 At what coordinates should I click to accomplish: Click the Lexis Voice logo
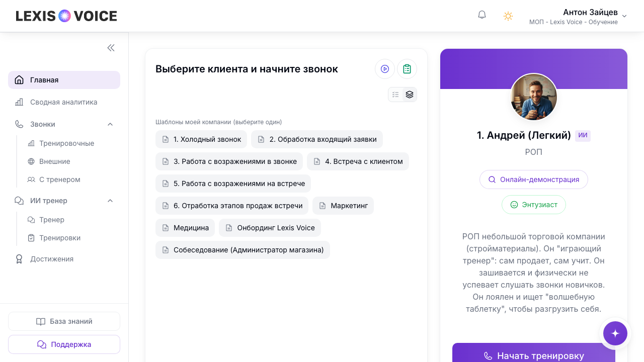(x=66, y=16)
